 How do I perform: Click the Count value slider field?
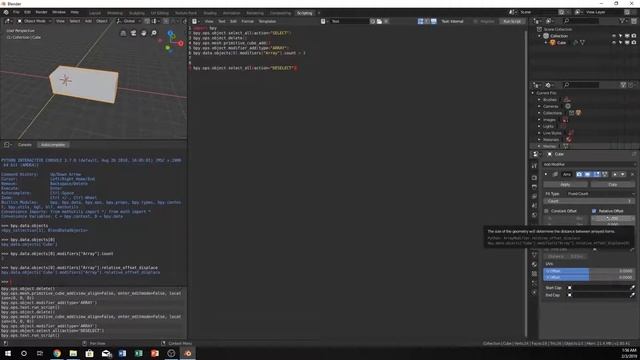click(x=589, y=201)
